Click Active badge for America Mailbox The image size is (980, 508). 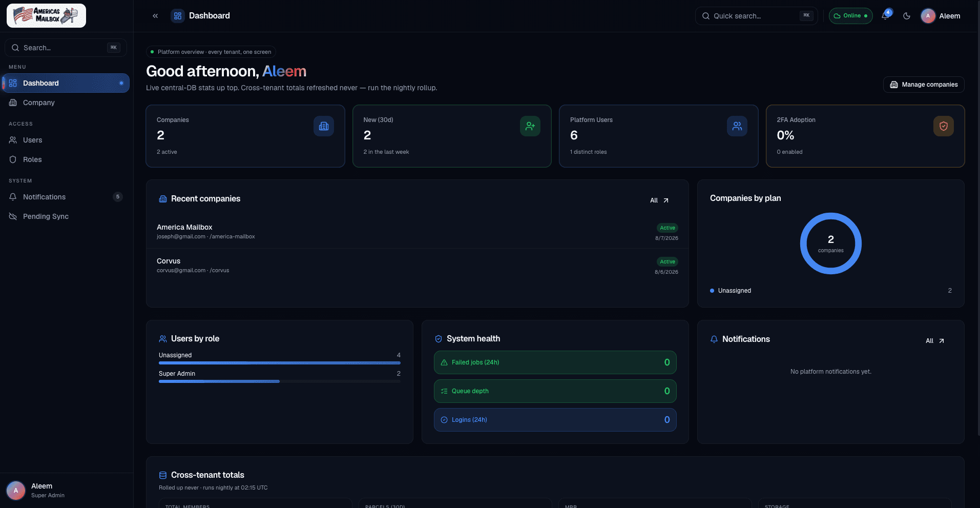(668, 228)
